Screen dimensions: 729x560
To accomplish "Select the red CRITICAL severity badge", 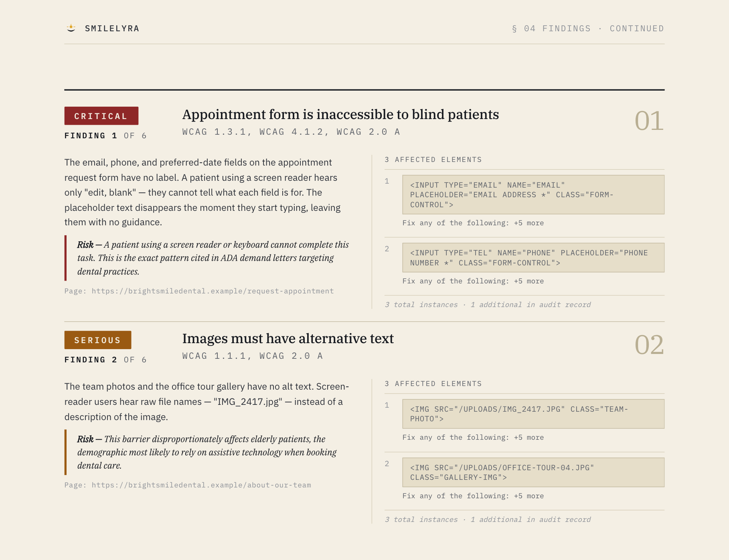I will point(101,116).
